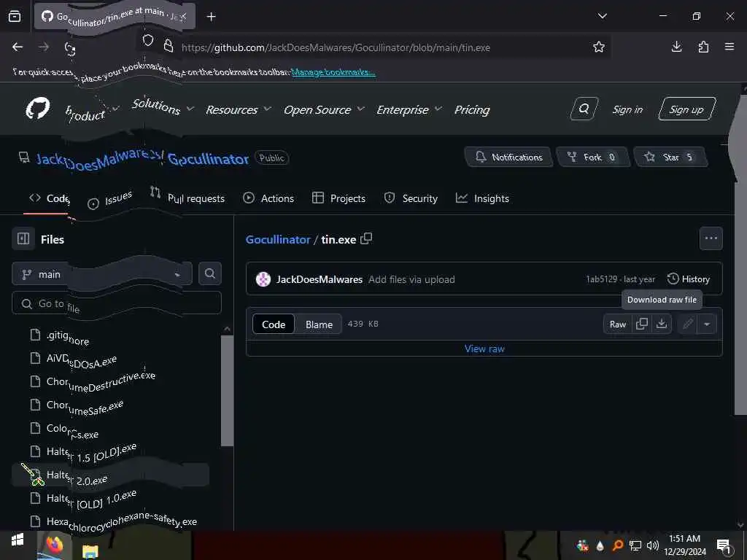Switch to the Blame view toggle
747x560 pixels.
click(x=319, y=324)
